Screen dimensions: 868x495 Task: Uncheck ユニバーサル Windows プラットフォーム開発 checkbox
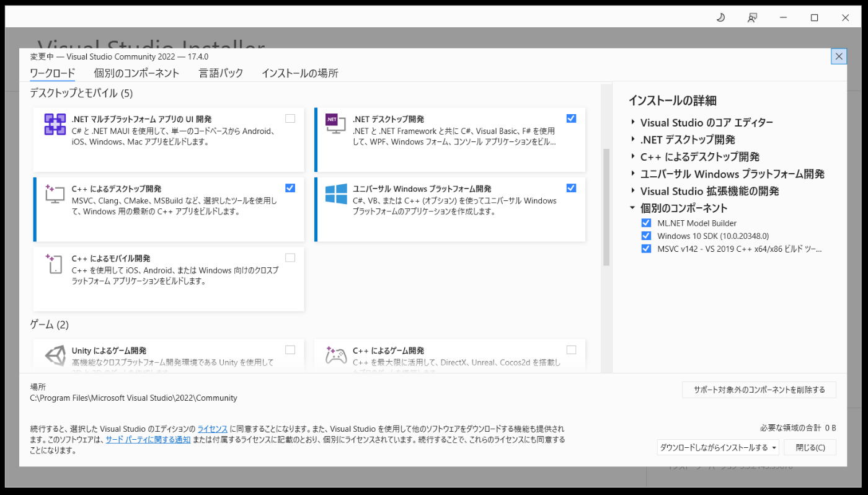point(571,188)
